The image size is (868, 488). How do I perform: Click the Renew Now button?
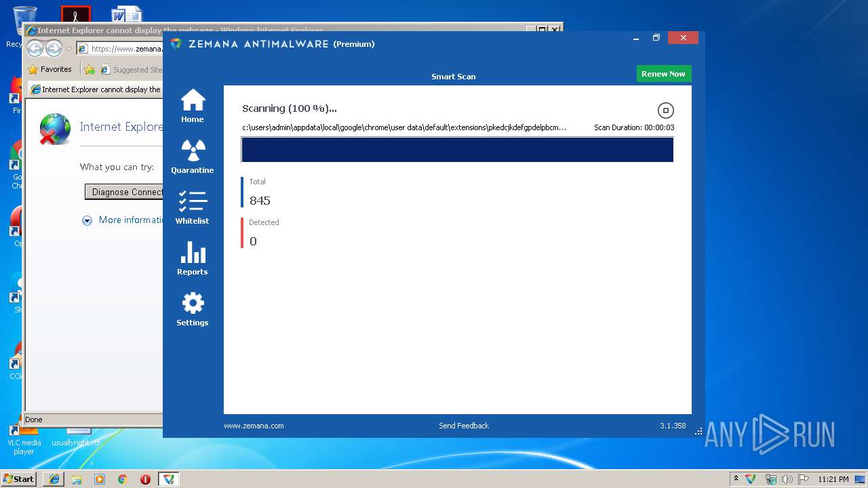[663, 74]
